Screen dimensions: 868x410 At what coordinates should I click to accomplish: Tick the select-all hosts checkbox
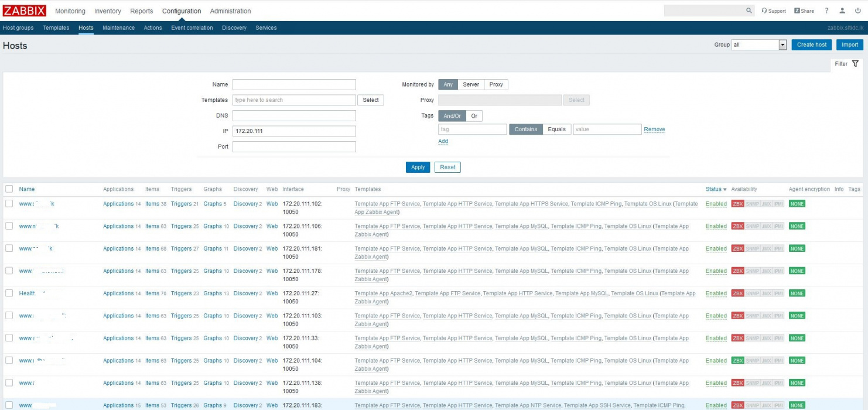9,189
